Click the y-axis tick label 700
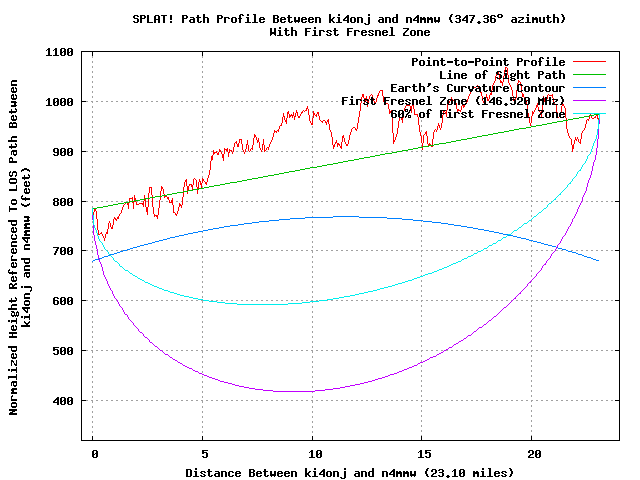 click(63, 251)
